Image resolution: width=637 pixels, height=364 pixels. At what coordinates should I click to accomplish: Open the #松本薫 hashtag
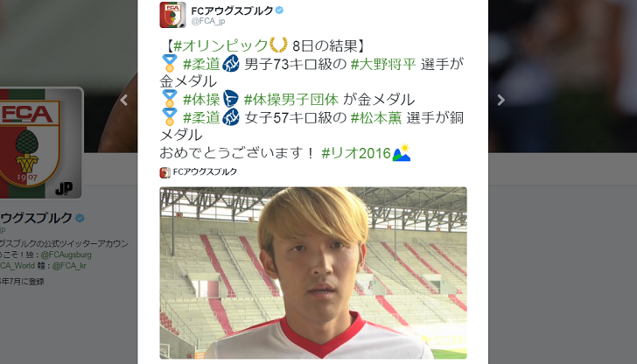(375, 118)
